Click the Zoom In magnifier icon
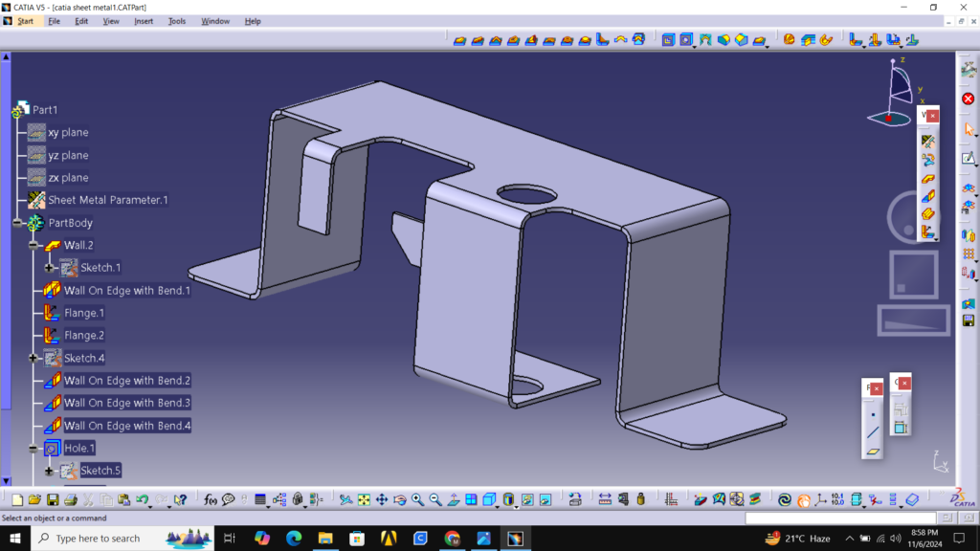The height and width of the screenshot is (551, 980). [418, 499]
